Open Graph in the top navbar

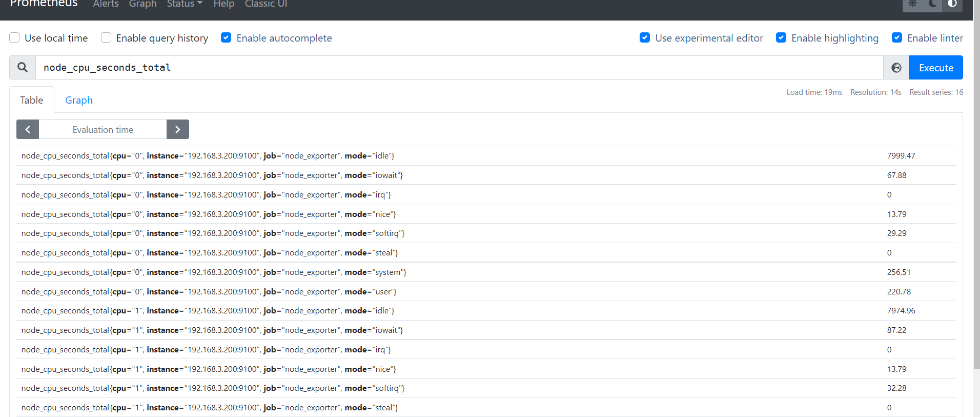point(143,4)
